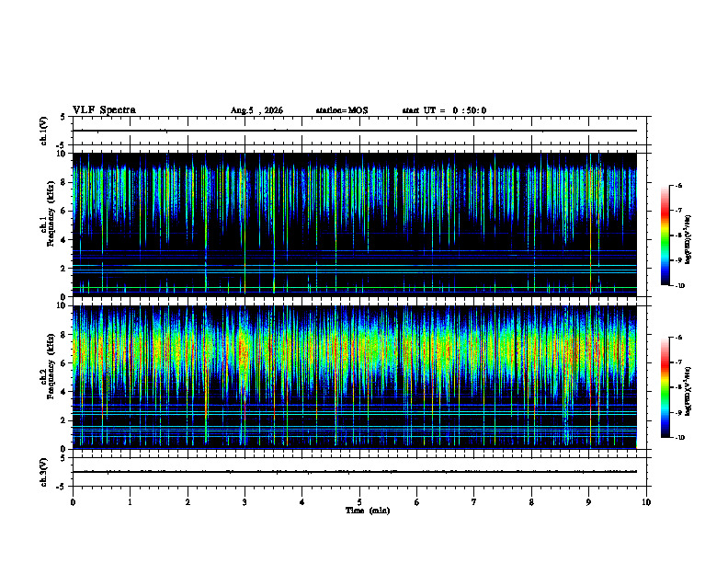Screen dimensions: 728x563
Task: Click the time-axis tick label "0"
Action: (73, 502)
